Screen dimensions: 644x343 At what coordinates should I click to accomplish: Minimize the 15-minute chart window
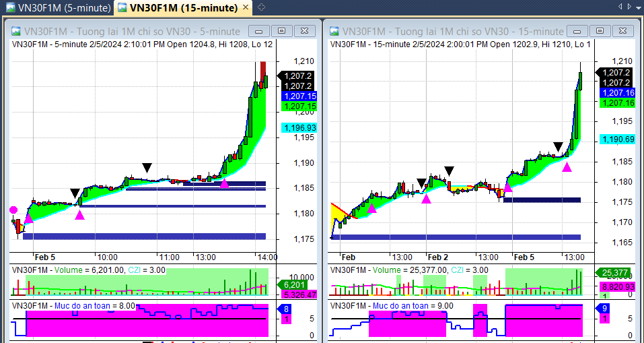tap(577, 31)
